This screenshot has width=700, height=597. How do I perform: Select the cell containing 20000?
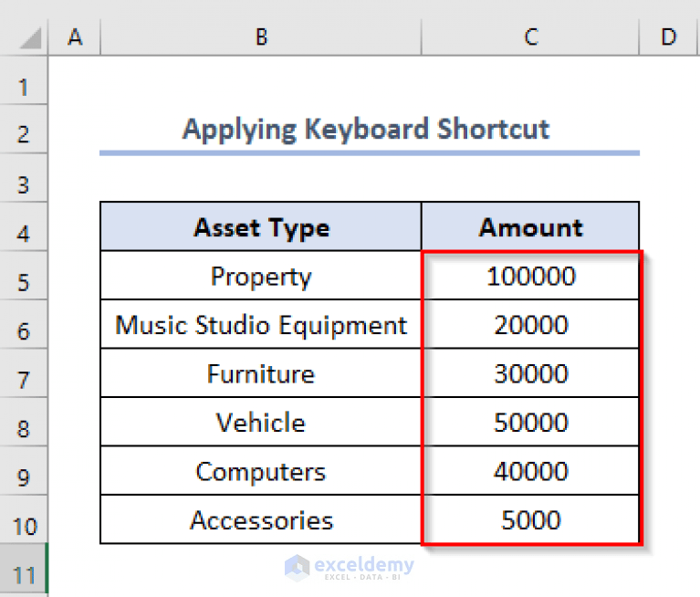pyautogui.click(x=530, y=324)
